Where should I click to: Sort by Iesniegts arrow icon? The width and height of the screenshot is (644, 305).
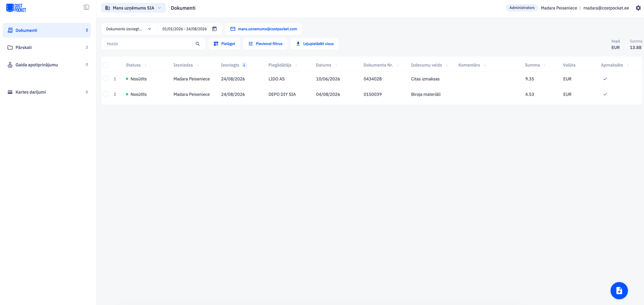[244, 65]
